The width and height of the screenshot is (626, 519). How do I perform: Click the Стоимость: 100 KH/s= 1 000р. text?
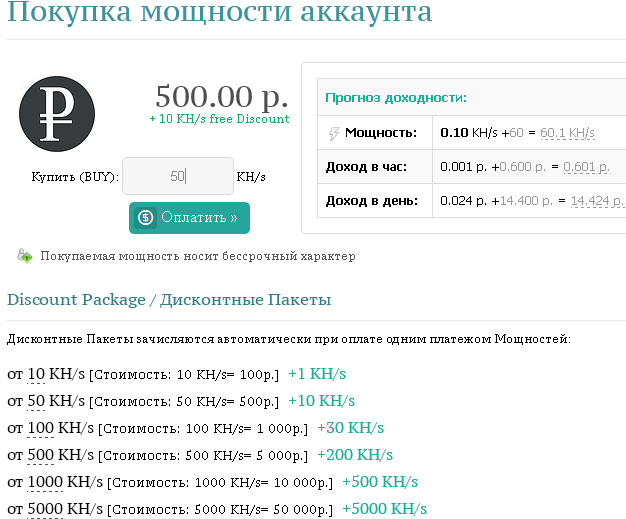pyautogui.click(x=203, y=429)
